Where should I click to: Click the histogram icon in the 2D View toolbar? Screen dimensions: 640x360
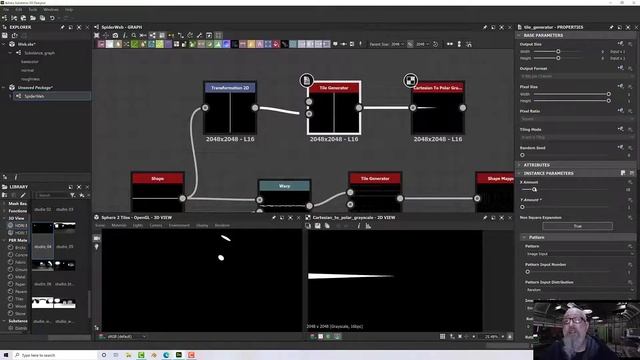click(368, 226)
